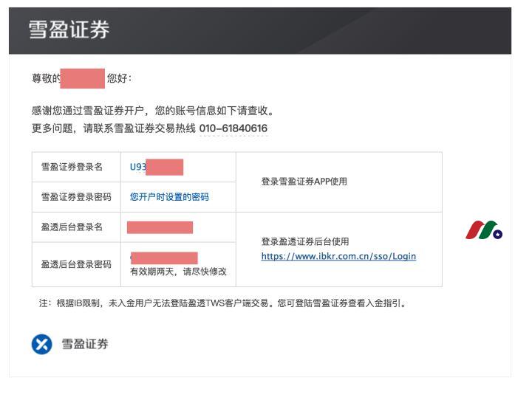Click the blue X Snowball Securities logo
Screen dimensions: 532x400
41,345
